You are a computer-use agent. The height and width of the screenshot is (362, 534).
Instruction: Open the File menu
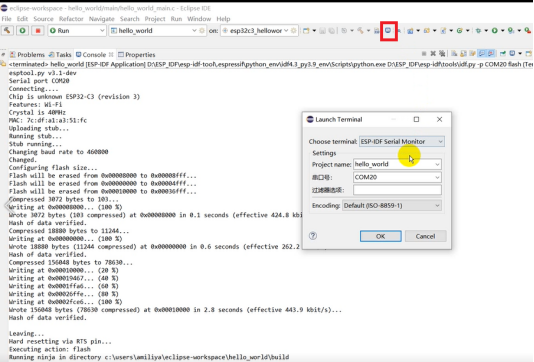(x=6, y=19)
